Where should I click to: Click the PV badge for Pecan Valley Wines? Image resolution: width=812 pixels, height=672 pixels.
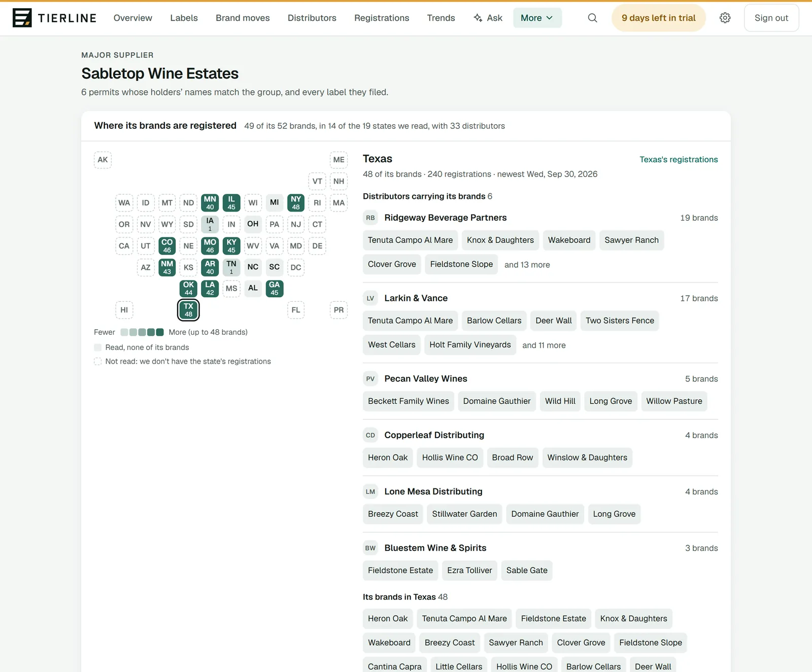pos(370,379)
